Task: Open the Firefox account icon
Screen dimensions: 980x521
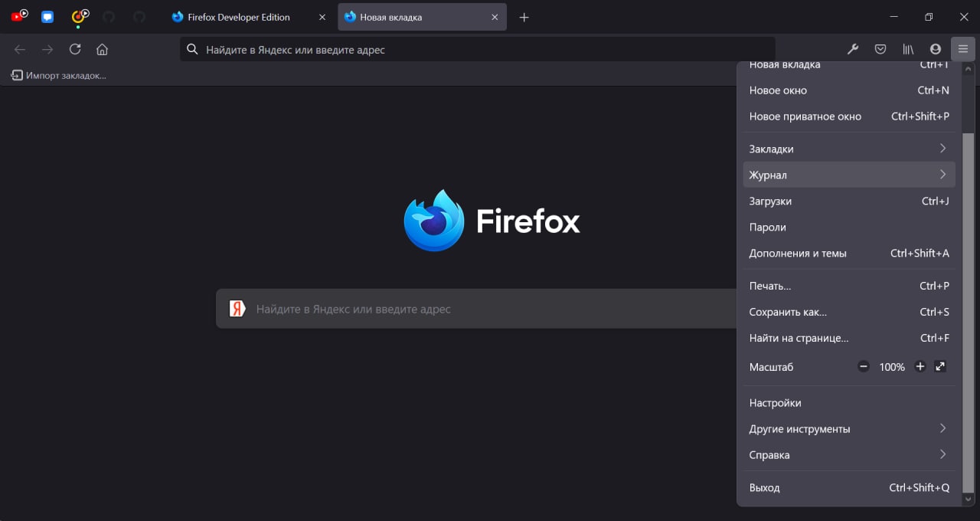Action: (x=935, y=50)
